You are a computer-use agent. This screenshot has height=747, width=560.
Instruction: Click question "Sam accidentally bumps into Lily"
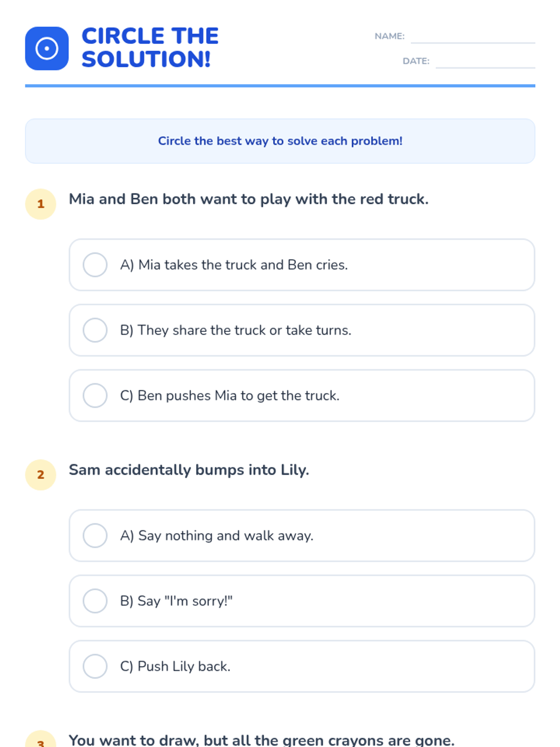point(189,470)
